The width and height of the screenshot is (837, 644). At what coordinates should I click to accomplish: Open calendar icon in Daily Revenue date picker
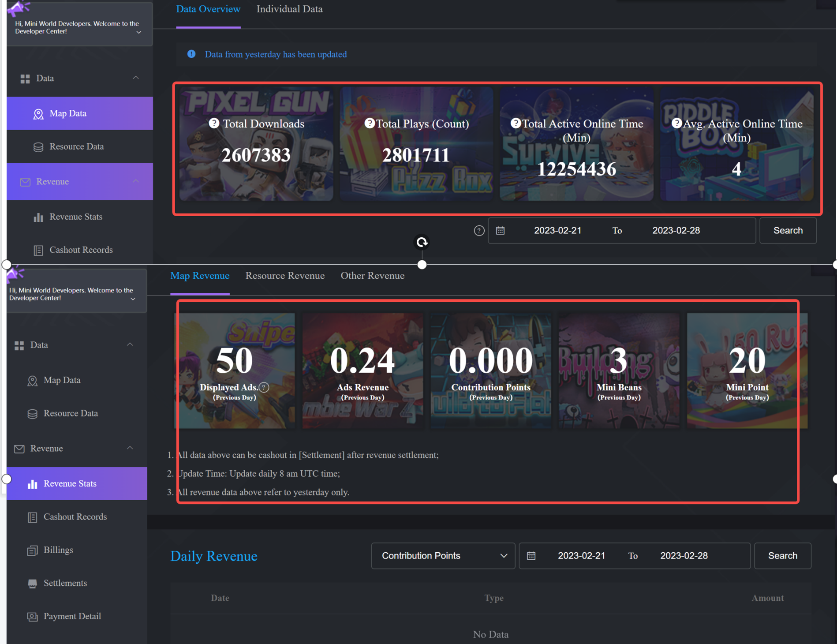531,556
